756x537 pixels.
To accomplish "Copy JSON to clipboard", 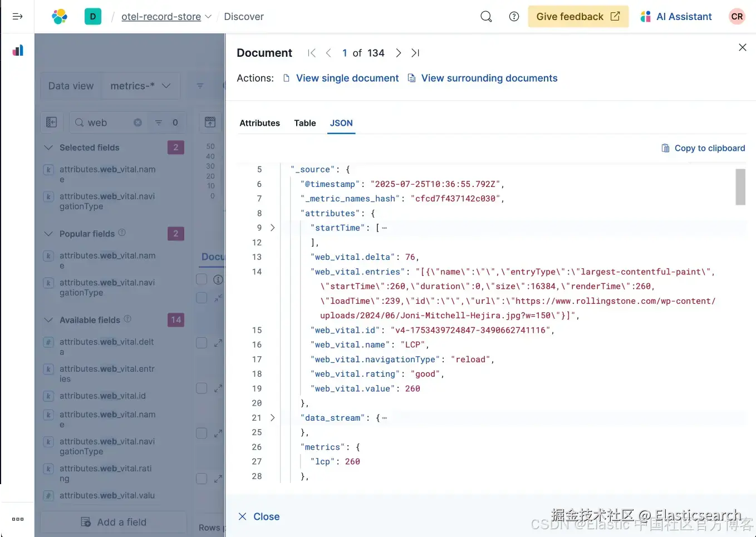I will click(703, 148).
